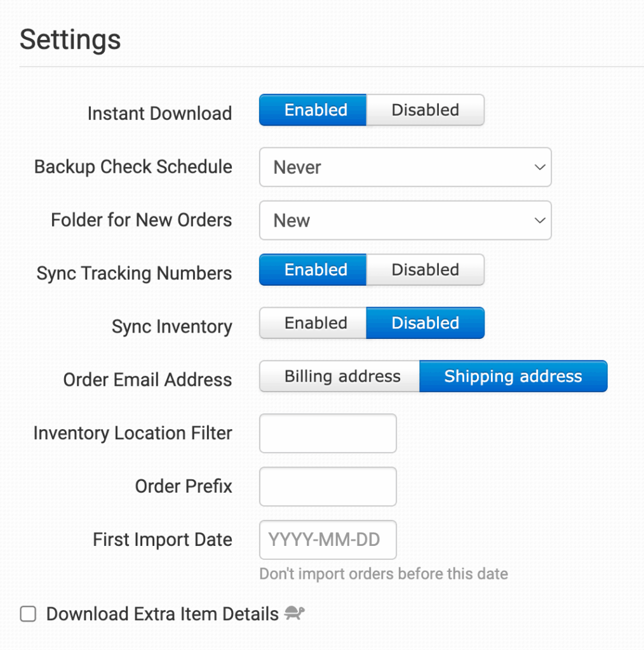Click into the Order Prefix text box

328,487
